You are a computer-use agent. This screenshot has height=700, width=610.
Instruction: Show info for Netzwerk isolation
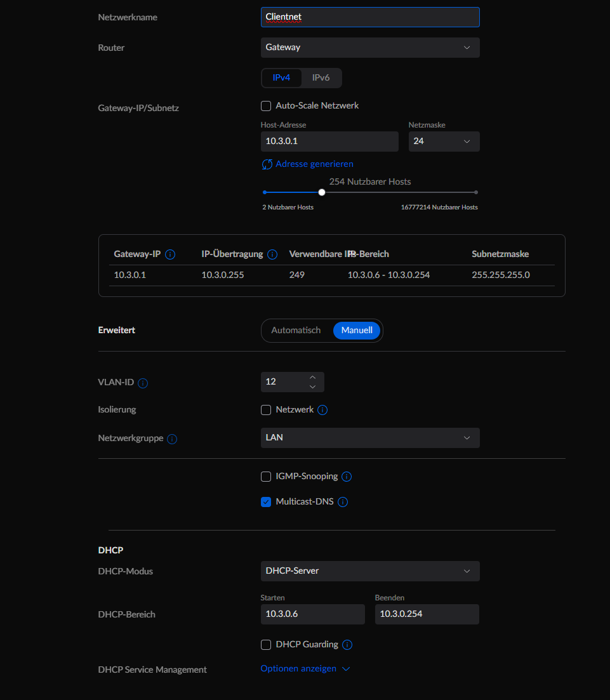pyautogui.click(x=322, y=410)
